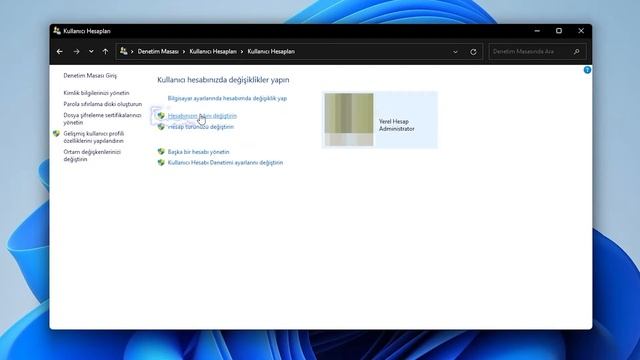Refresh the Control Panel page
This screenshot has width=640, height=360.
[x=473, y=52]
